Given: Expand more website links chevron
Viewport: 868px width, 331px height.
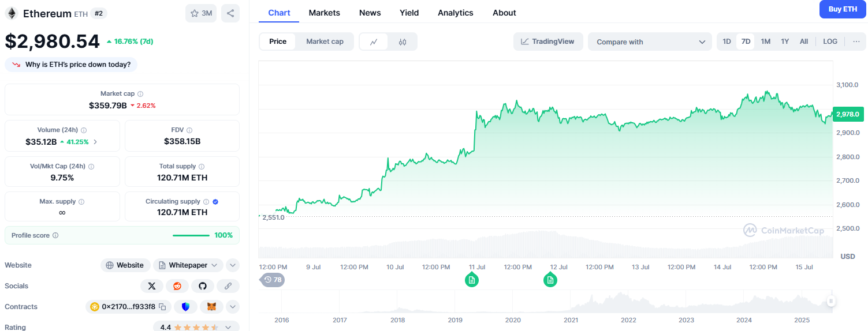Looking at the screenshot, I should point(233,265).
